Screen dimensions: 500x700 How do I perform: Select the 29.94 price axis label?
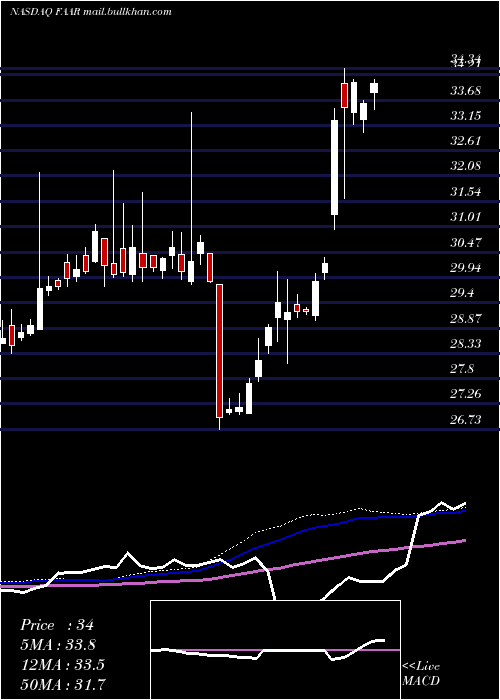click(x=465, y=268)
